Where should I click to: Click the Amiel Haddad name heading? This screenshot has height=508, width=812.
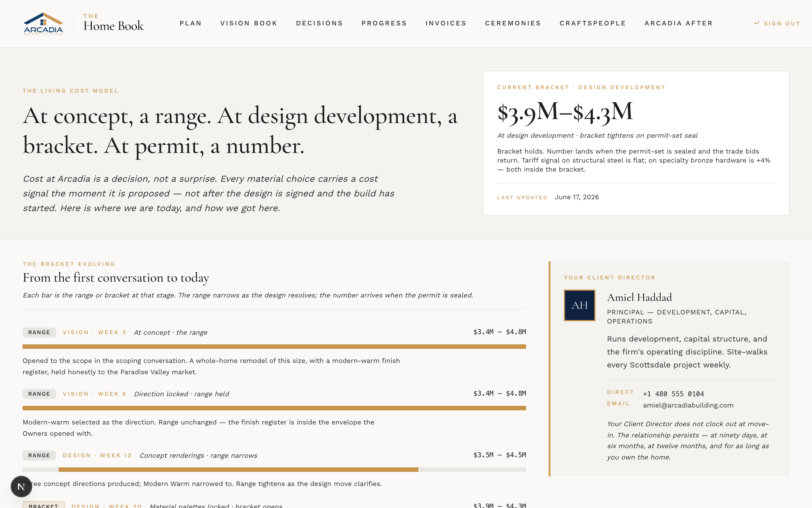639,297
